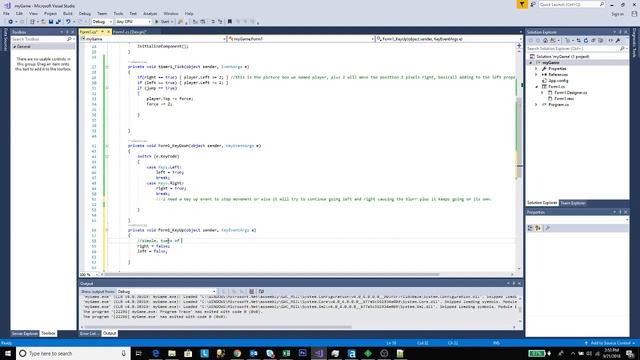Toggle auto-hide pin on Solution Explorer panel
Screen dimensions: 640x360
point(620,32)
